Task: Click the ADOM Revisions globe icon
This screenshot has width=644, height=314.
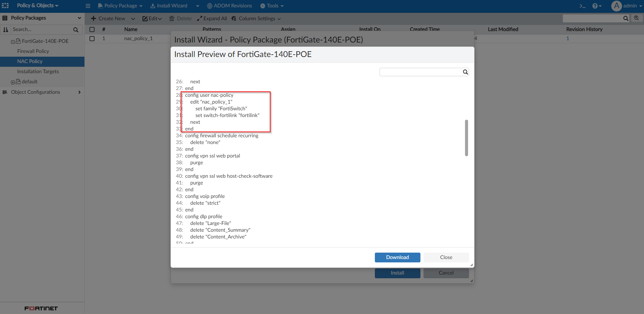Action: tap(210, 6)
